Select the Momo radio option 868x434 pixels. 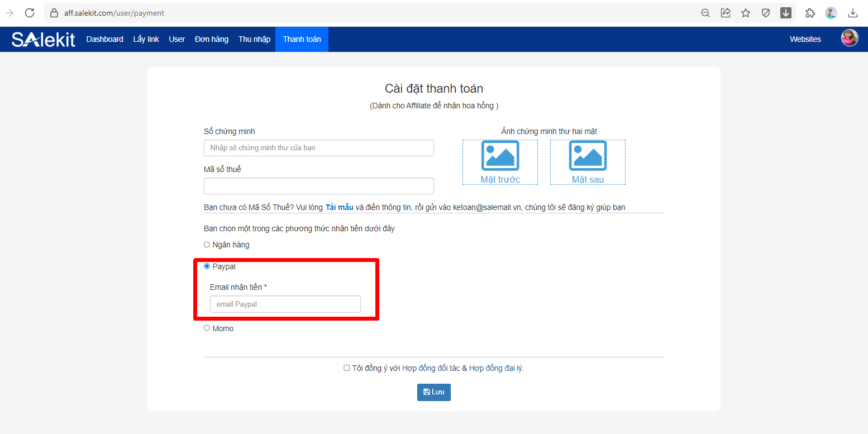tap(207, 328)
